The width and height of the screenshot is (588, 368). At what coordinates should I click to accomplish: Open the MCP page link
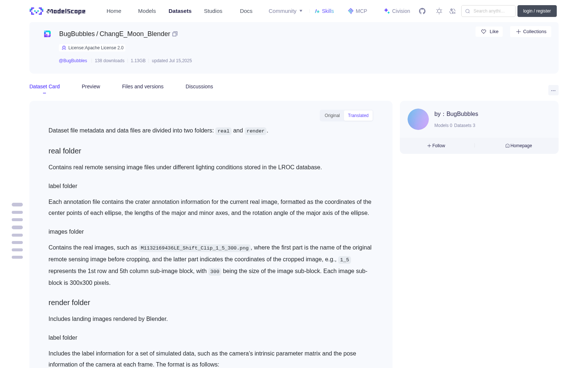(361, 11)
